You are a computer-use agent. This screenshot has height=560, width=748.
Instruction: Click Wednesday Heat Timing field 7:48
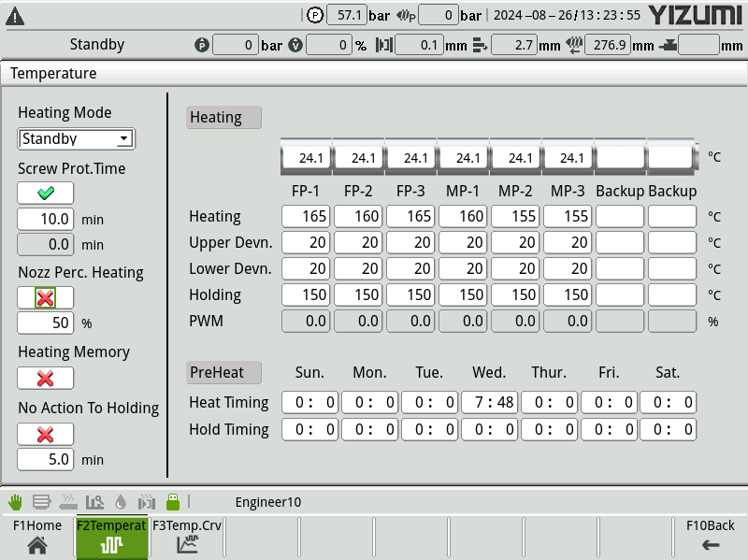click(488, 403)
